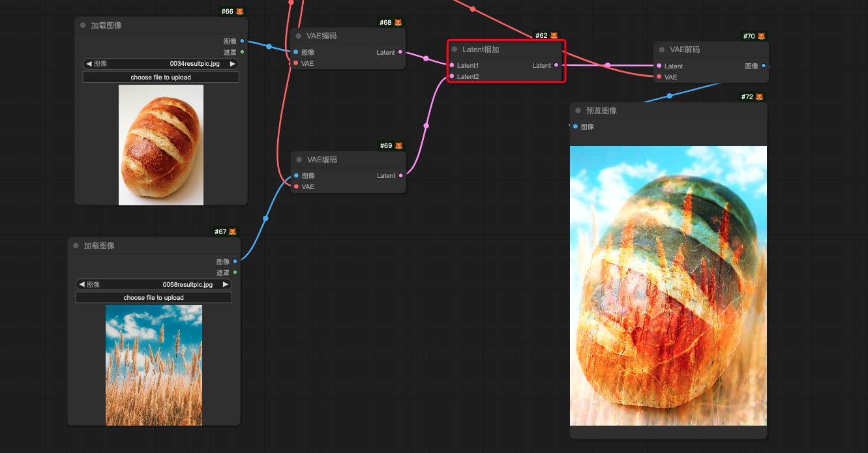Select next image after 0034resultpic.jpg with the right arrow
The width and height of the screenshot is (868, 453).
pyautogui.click(x=232, y=64)
